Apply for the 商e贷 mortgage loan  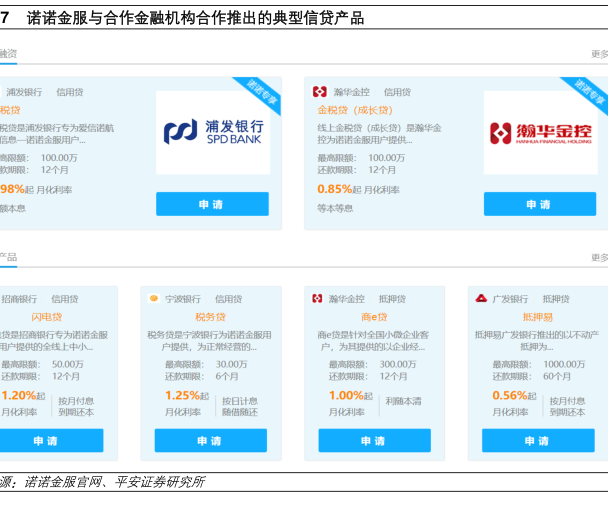(374, 441)
